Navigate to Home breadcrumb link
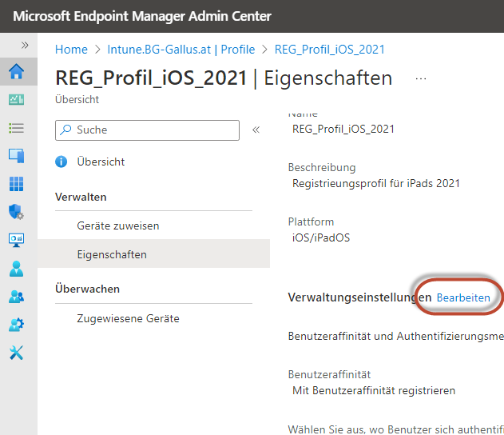This screenshot has height=435, width=504. click(x=71, y=50)
